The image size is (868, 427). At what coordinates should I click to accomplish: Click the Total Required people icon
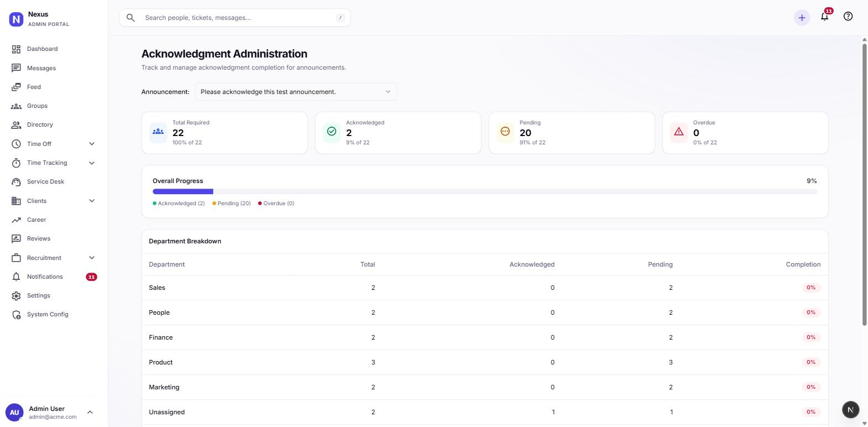click(x=158, y=132)
